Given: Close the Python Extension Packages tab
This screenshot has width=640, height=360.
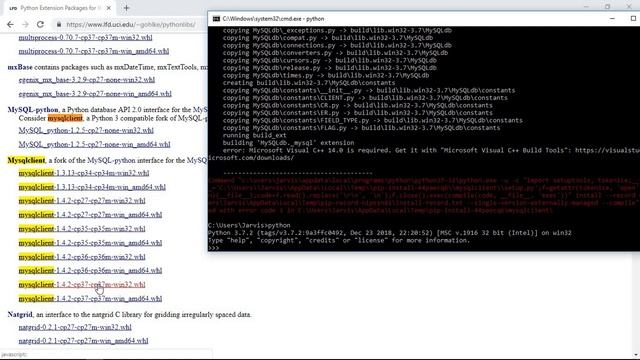Looking at the screenshot, I should pos(109,8).
